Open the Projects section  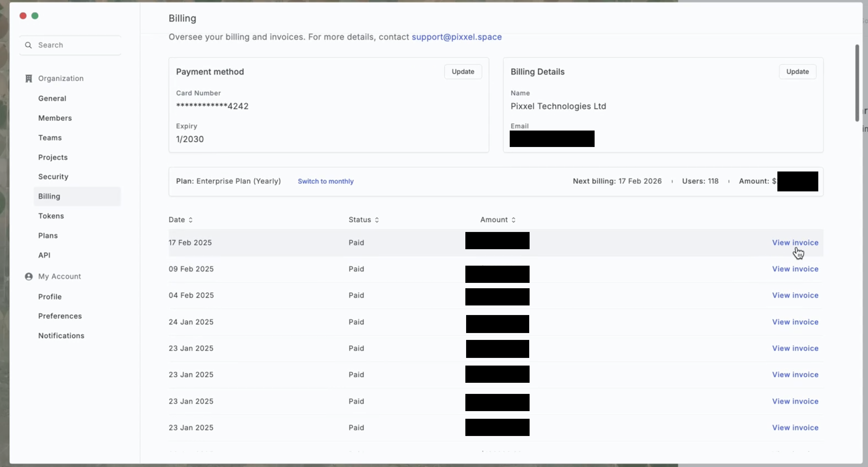point(53,157)
